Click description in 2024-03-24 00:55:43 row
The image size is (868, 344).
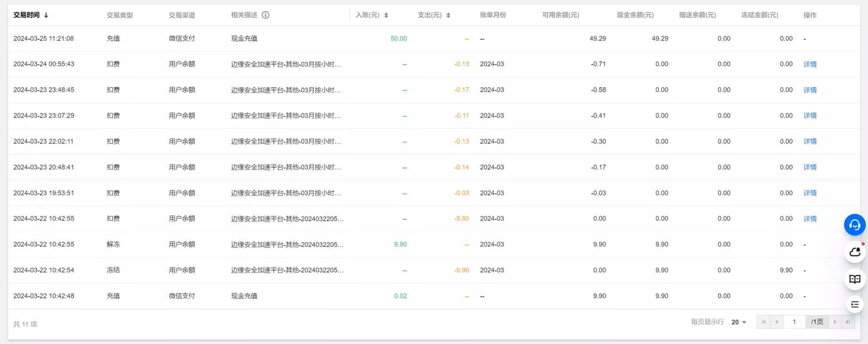pyautogui.click(x=286, y=64)
